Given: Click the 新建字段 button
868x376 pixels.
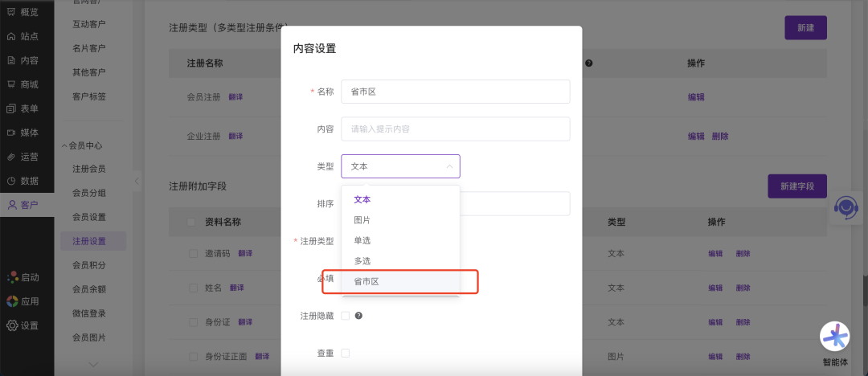Looking at the screenshot, I should click(x=796, y=186).
